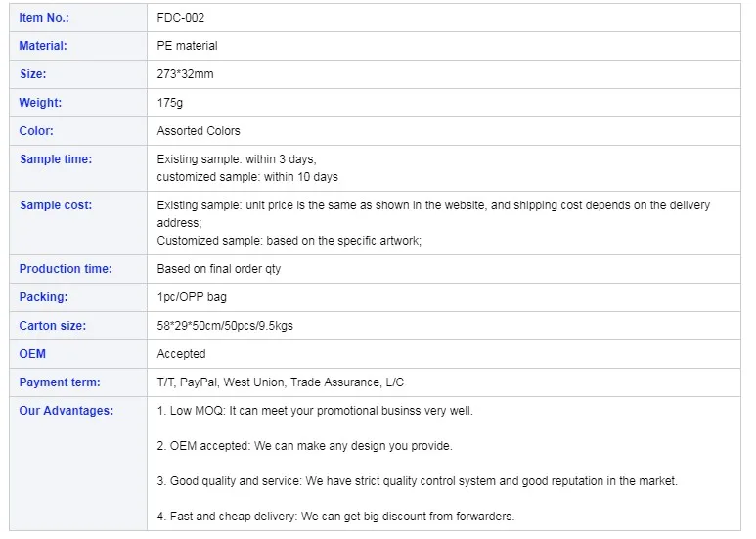Click the 'Weight:' label
756x539 pixels.
pyautogui.click(x=40, y=103)
